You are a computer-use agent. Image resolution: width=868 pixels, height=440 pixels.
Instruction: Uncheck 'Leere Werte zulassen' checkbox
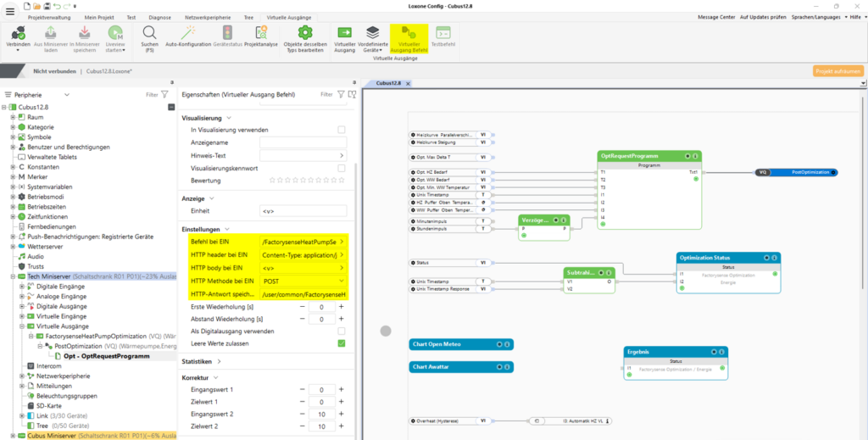[x=342, y=343]
